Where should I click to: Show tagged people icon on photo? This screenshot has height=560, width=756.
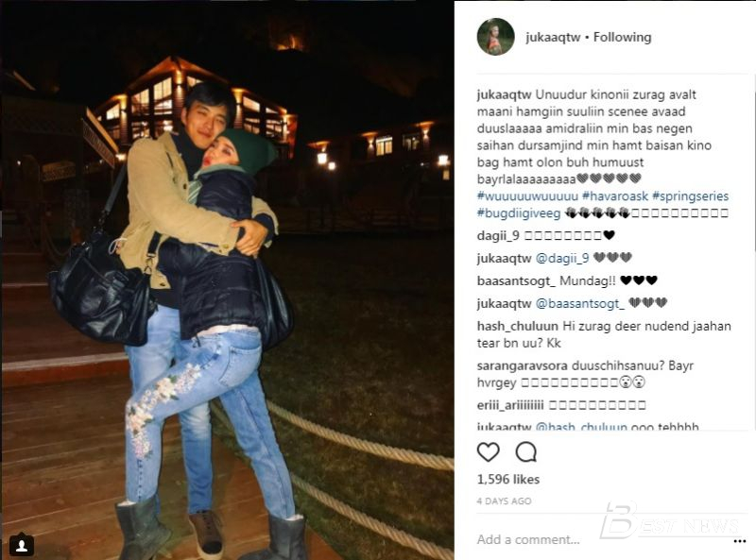click(x=22, y=545)
